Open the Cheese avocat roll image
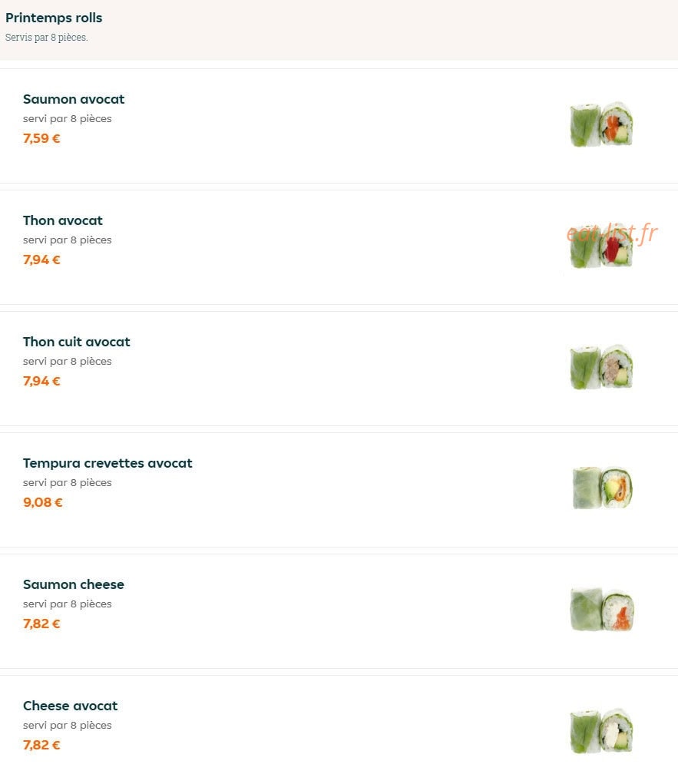 (x=601, y=731)
